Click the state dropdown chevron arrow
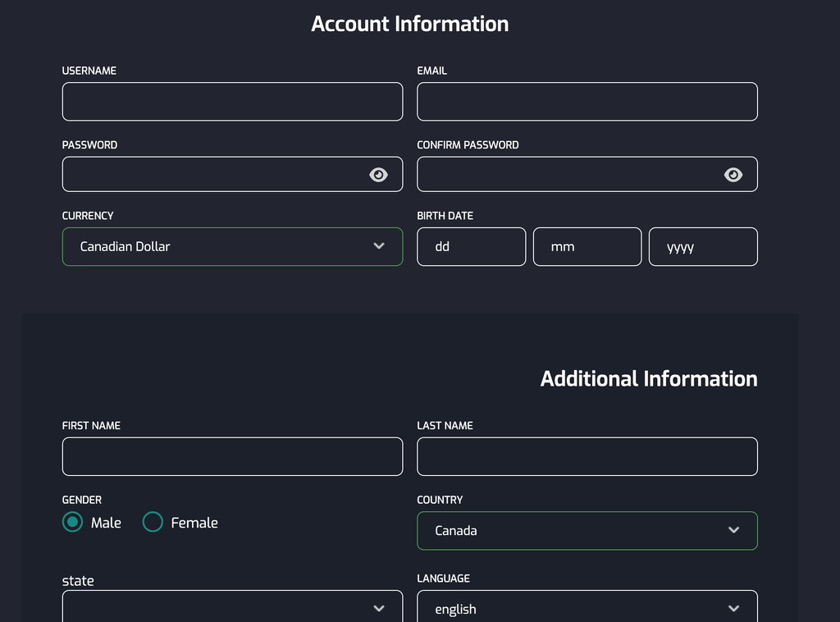 (x=379, y=609)
